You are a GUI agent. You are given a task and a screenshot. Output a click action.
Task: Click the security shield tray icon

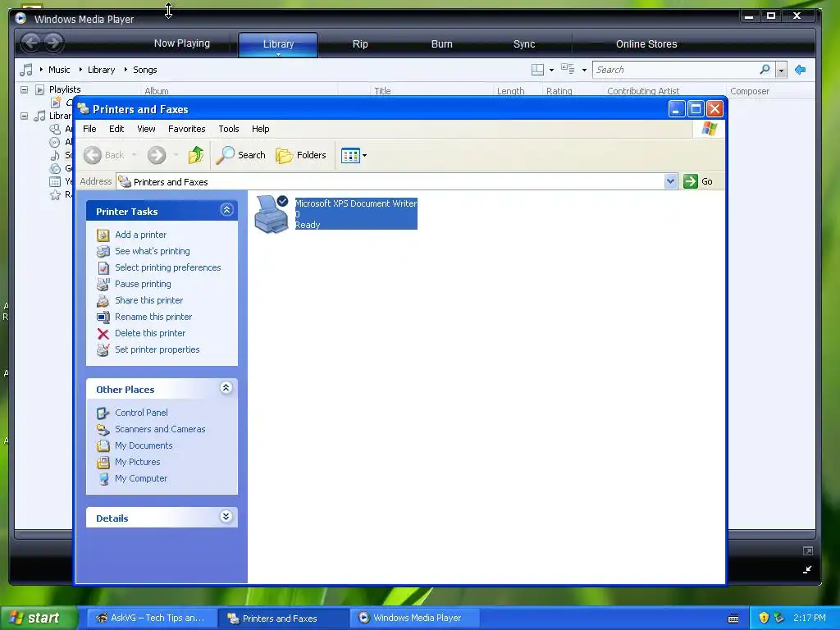pos(764,618)
